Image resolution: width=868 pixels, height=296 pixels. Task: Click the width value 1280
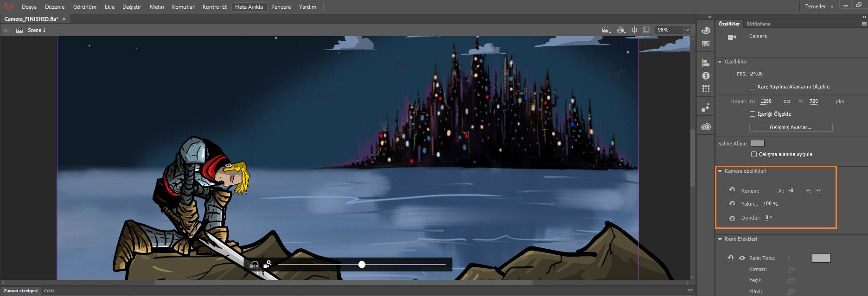(766, 101)
